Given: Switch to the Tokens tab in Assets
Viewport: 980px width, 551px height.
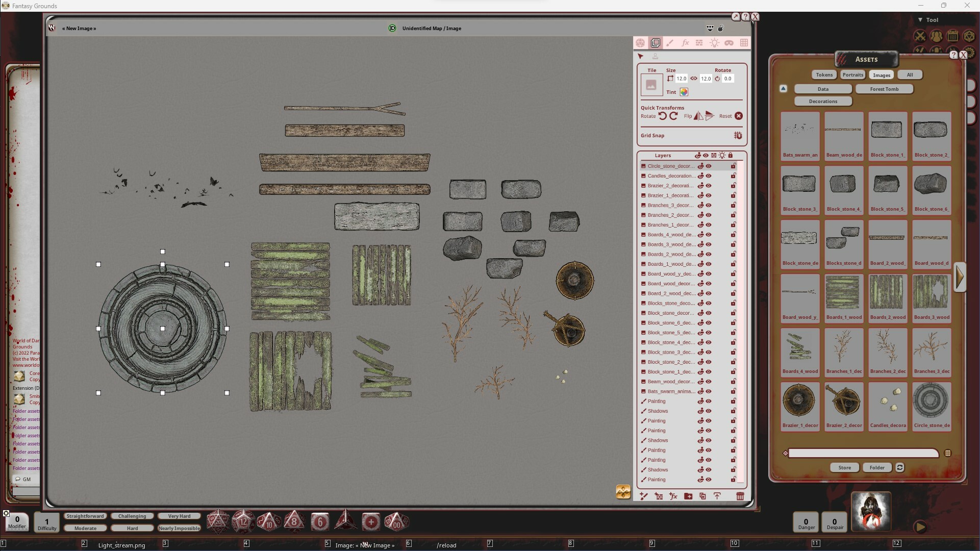Looking at the screenshot, I should pyautogui.click(x=823, y=74).
